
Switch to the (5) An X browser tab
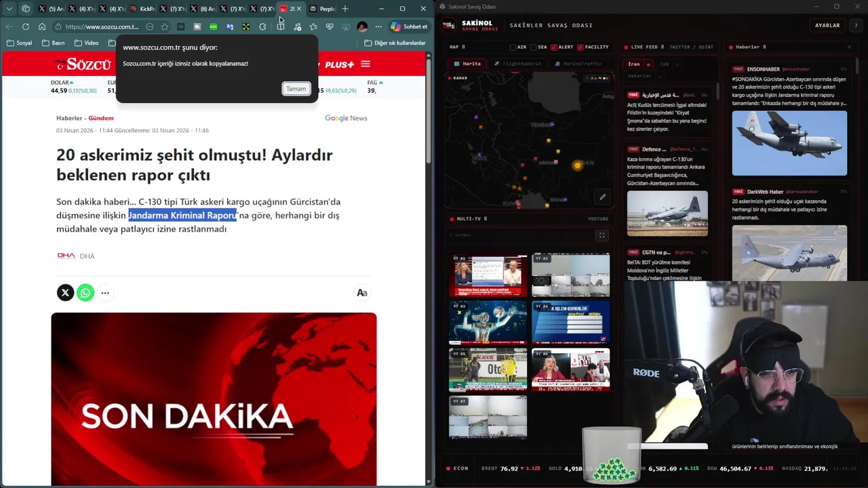(x=52, y=9)
